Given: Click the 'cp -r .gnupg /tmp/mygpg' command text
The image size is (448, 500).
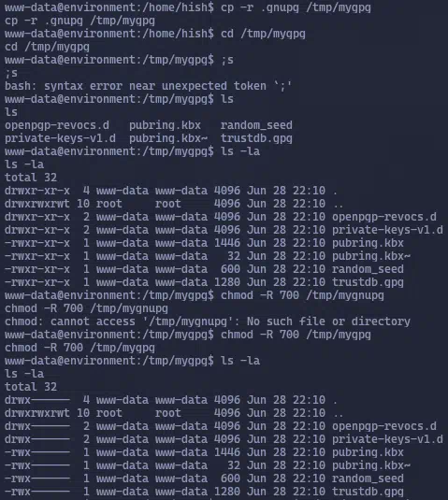Looking at the screenshot, I should tap(296, 7).
